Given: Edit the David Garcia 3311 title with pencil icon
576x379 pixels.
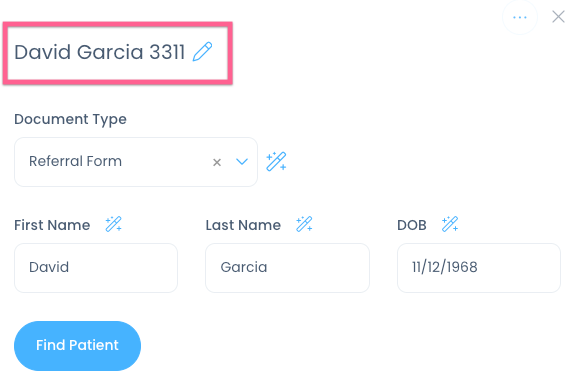Looking at the screenshot, I should pos(202,51).
